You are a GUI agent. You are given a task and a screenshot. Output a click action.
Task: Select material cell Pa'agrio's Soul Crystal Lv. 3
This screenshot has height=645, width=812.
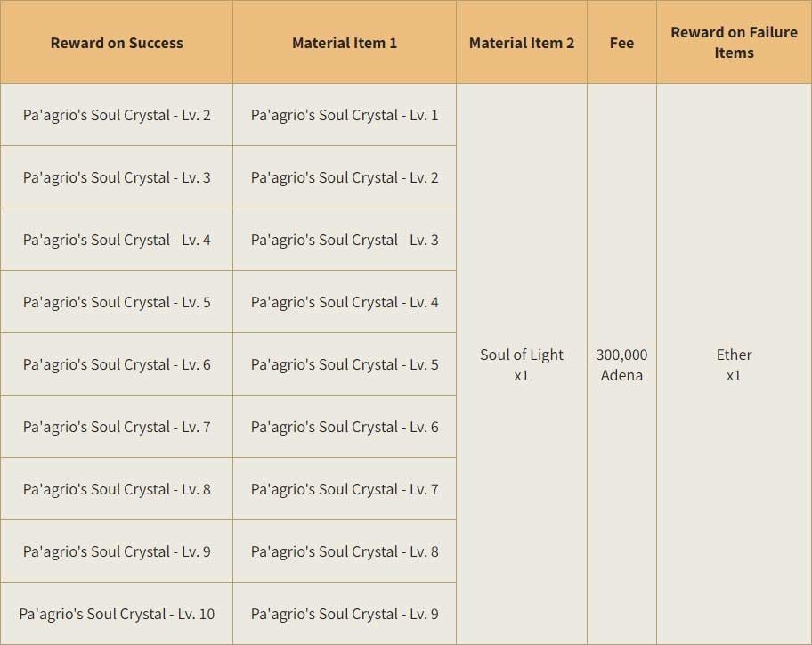tap(345, 240)
